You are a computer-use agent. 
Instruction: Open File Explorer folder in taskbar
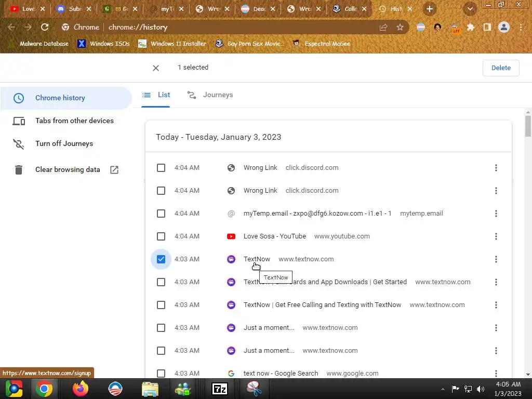150,389
